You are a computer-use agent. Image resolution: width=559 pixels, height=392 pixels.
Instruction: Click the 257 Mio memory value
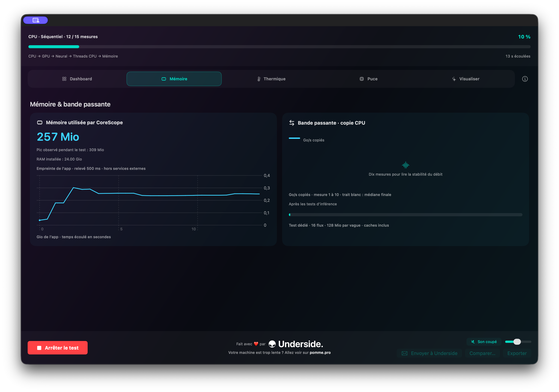(x=58, y=137)
